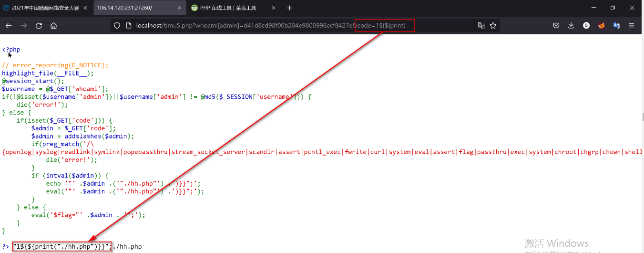This screenshot has width=644, height=253.
Task: Switch to the 2021年中国能源网络安全大赛 tab
Action: click(46, 8)
